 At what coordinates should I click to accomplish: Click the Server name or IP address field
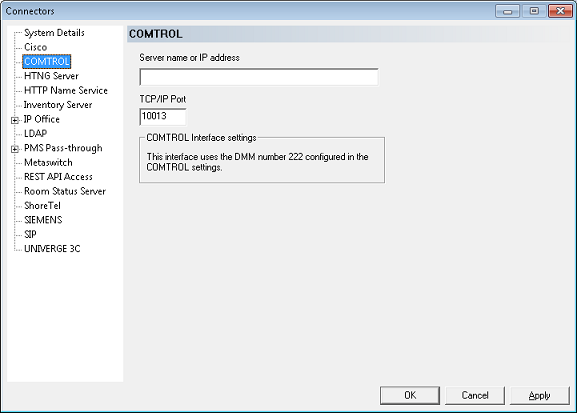coord(259,77)
